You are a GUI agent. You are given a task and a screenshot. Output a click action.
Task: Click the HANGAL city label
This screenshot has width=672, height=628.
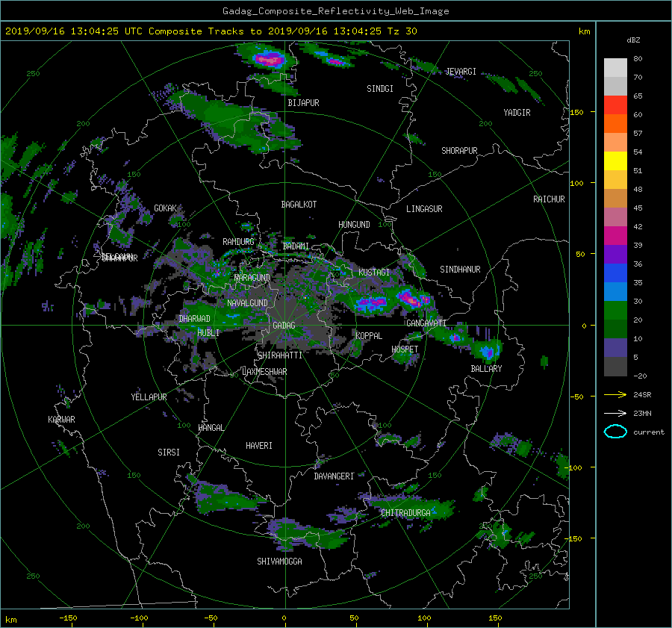211,428
